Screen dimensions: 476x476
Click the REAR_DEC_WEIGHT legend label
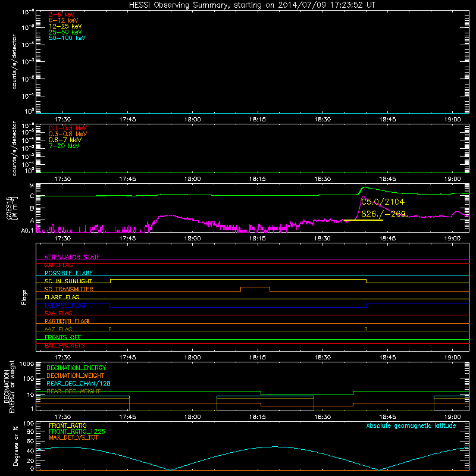tap(73, 391)
